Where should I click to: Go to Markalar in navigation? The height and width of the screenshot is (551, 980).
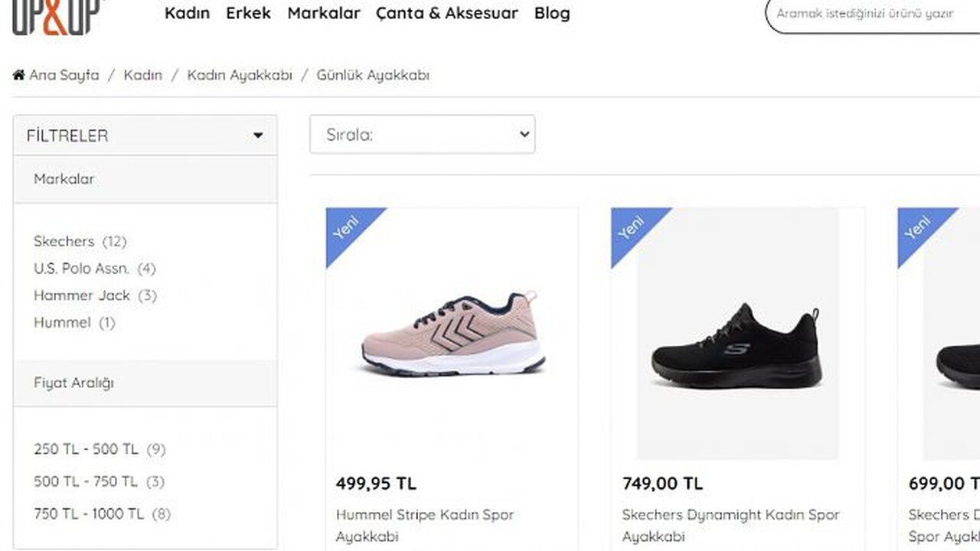324,13
